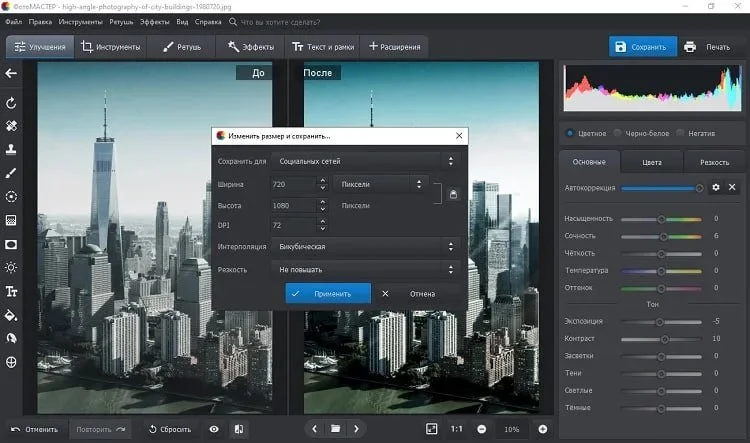Click the Применить button
750x443 pixels.
(328, 293)
